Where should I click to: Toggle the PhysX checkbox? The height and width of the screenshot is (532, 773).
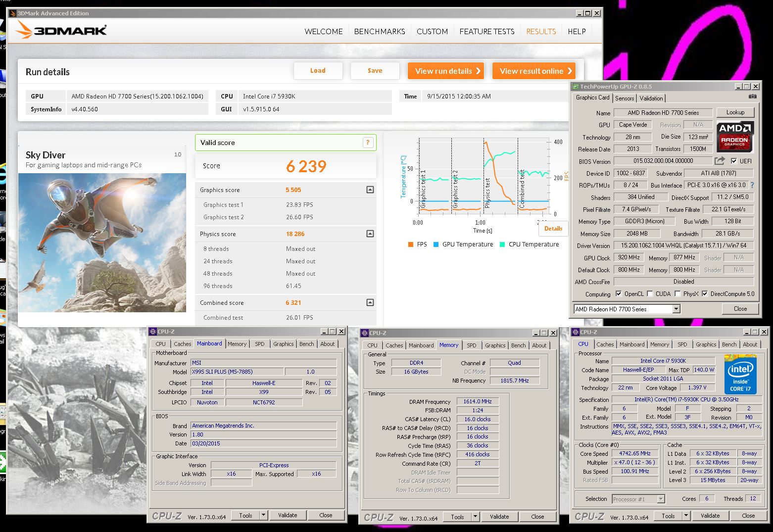coord(677,293)
